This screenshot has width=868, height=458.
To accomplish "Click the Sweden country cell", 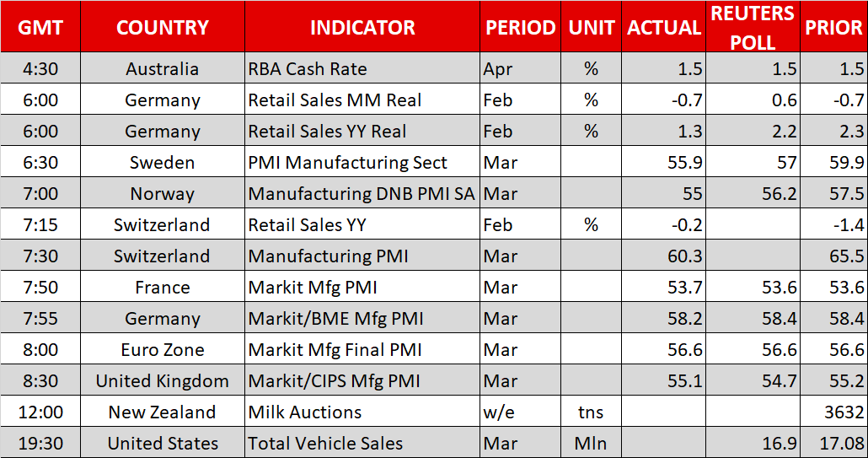I will tap(163, 163).
